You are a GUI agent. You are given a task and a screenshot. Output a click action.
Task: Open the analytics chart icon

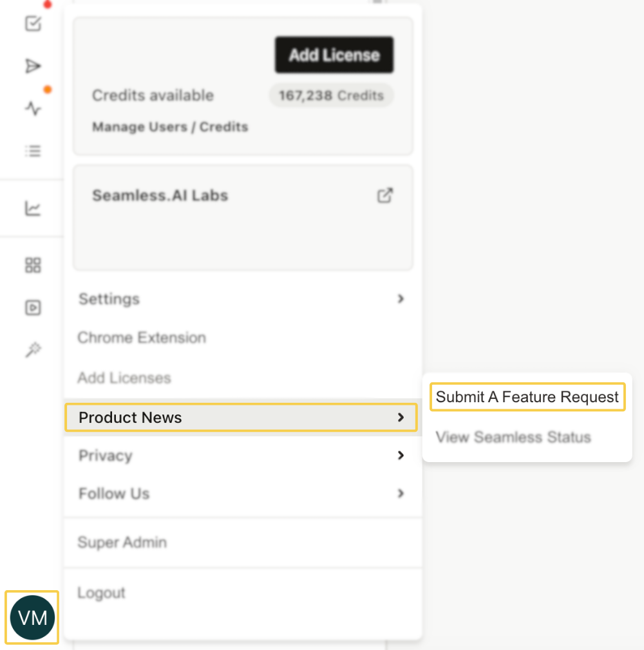tap(32, 208)
